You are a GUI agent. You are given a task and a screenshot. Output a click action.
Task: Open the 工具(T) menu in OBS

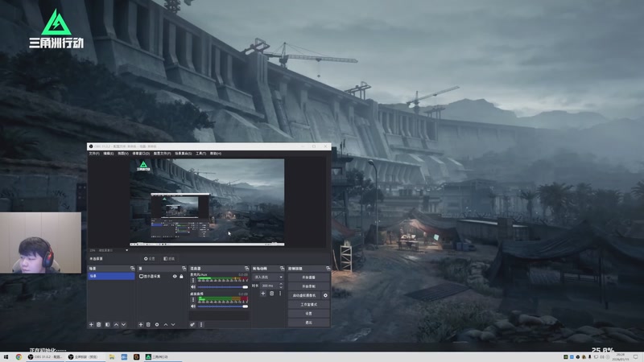[200, 154]
